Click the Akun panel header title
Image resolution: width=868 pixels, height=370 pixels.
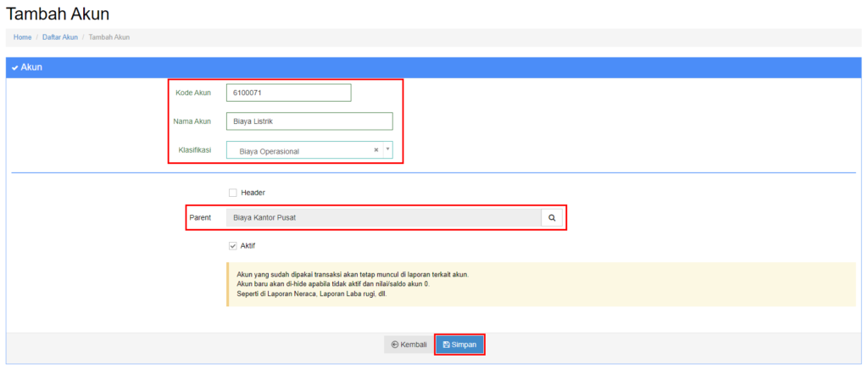(32, 67)
